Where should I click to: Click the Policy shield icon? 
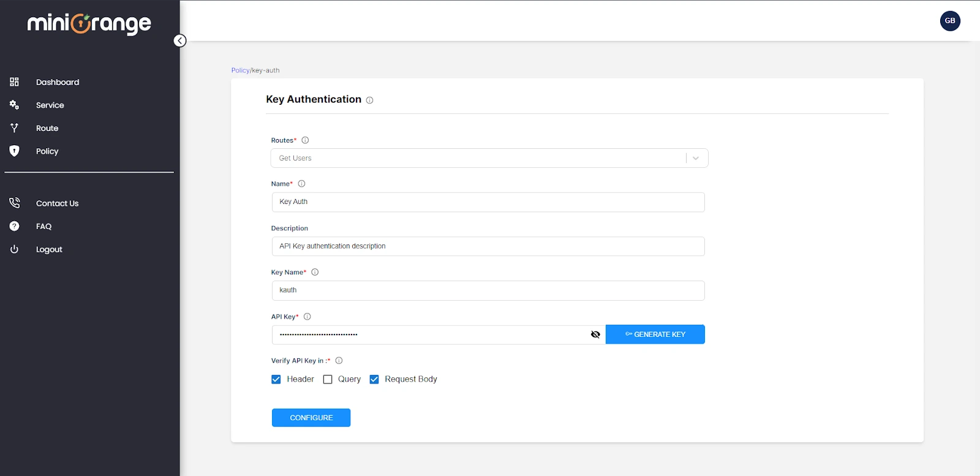click(x=14, y=151)
